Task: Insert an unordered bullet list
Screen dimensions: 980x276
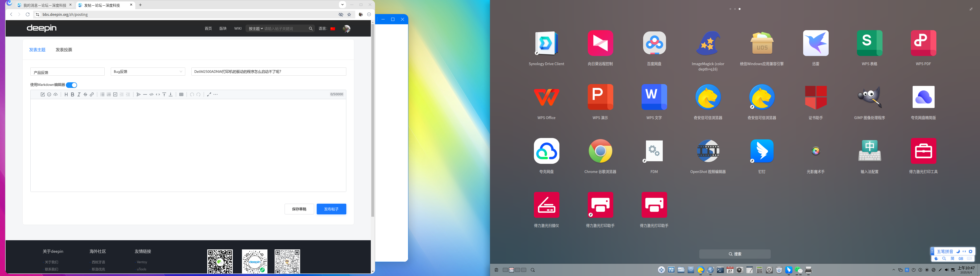Action: tap(102, 95)
